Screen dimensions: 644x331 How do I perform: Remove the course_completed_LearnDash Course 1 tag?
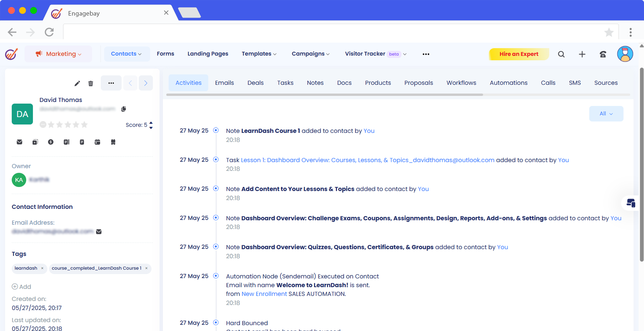pyautogui.click(x=146, y=268)
